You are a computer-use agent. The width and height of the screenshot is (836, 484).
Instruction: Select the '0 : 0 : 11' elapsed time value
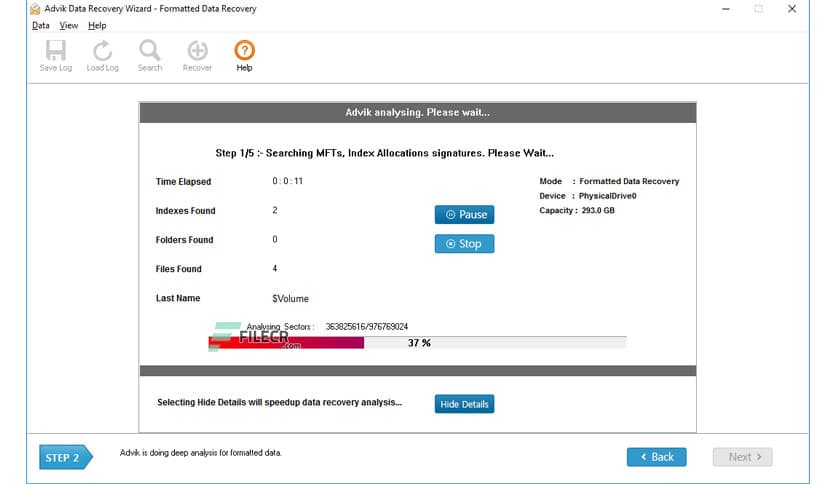click(x=287, y=181)
